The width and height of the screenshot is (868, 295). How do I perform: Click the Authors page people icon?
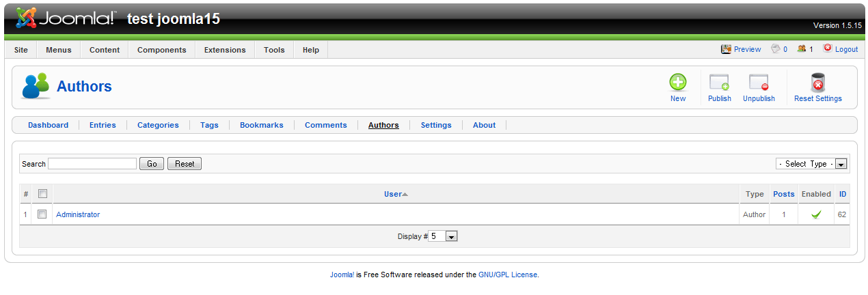pyautogui.click(x=36, y=86)
